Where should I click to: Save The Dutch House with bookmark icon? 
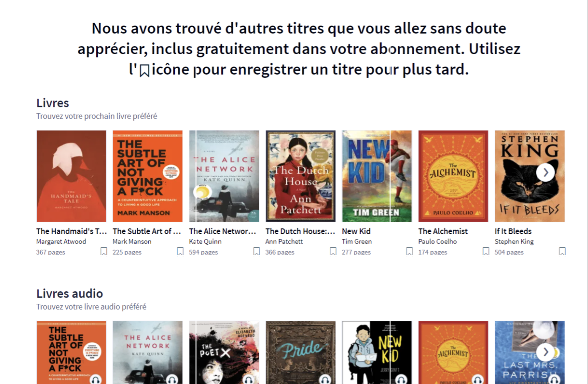click(333, 251)
